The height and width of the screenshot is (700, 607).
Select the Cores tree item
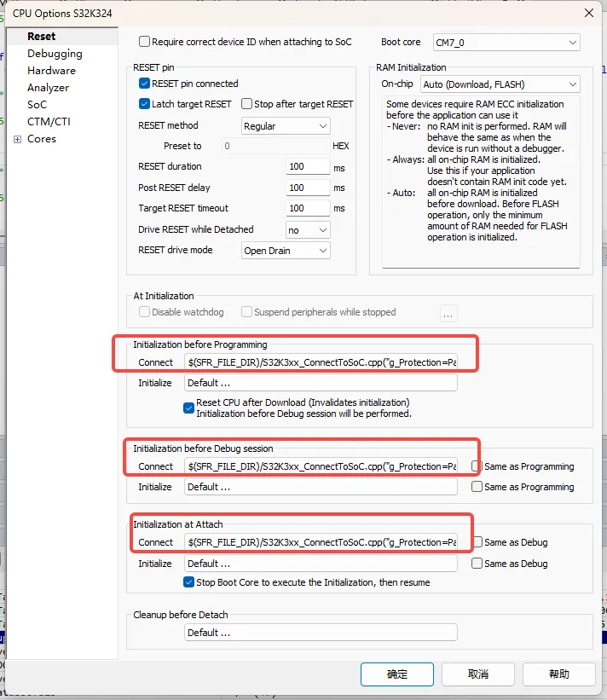pos(42,139)
